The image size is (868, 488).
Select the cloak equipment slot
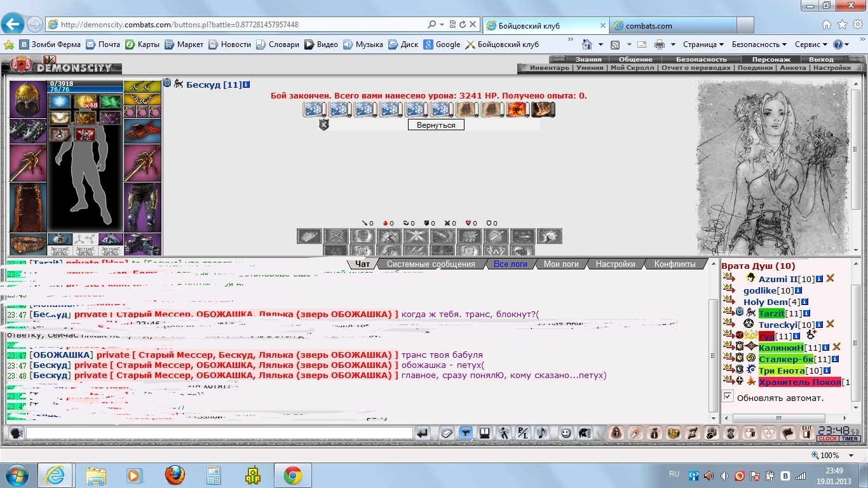(28, 207)
